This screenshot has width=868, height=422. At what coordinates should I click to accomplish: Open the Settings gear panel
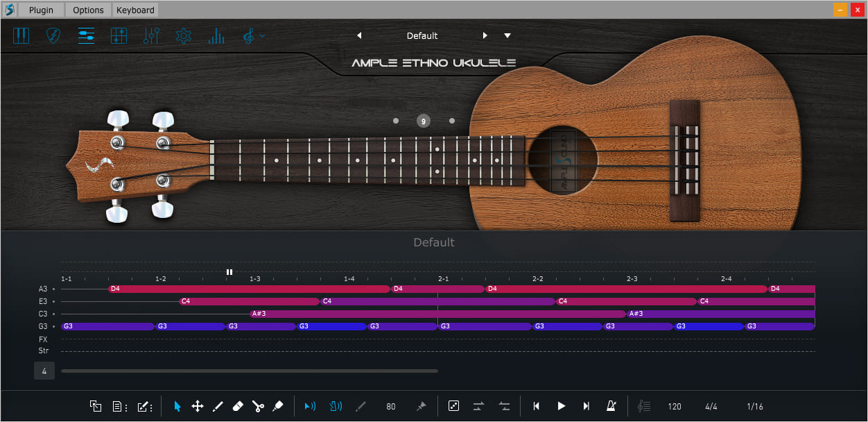(x=184, y=35)
